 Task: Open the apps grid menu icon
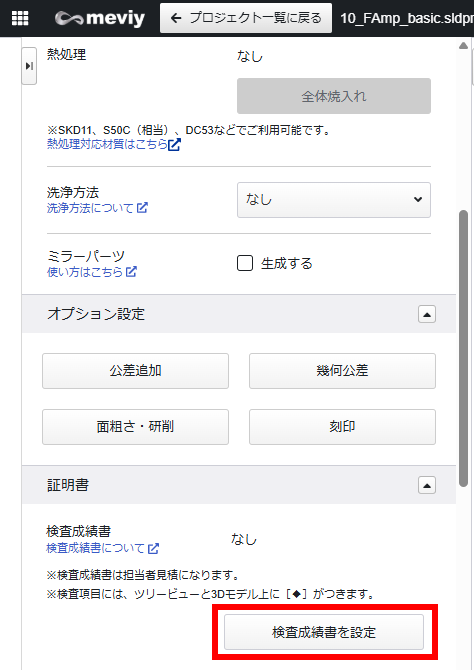[x=20, y=18]
